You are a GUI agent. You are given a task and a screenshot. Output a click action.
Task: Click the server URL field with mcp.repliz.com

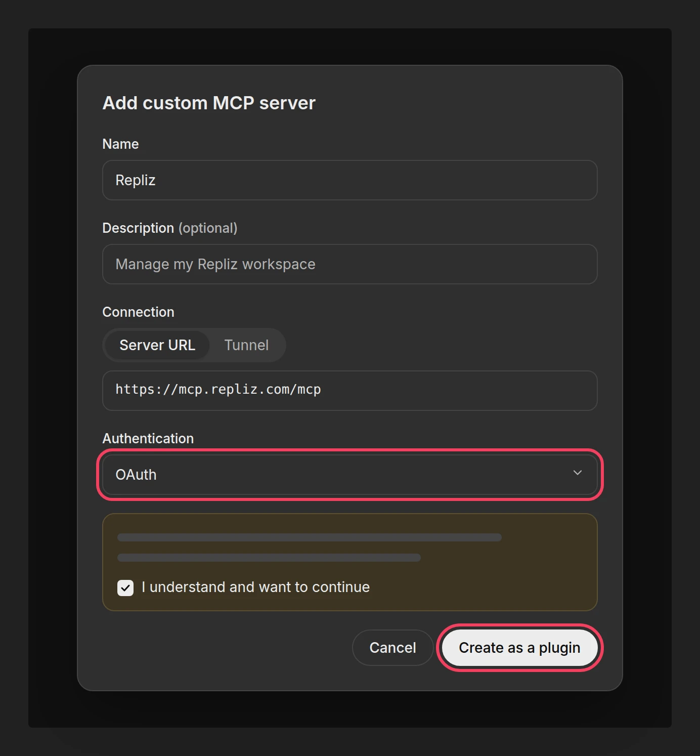[x=349, y=391]
